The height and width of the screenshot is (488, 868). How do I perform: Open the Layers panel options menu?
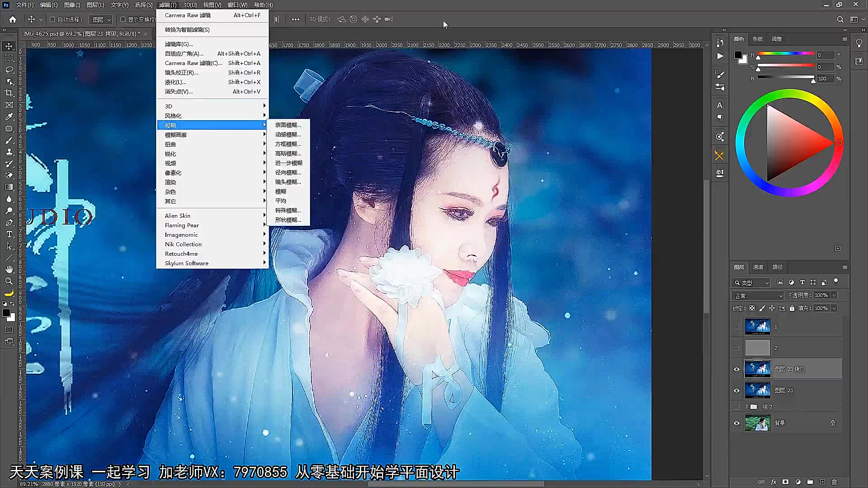click(x=844, y=267)
